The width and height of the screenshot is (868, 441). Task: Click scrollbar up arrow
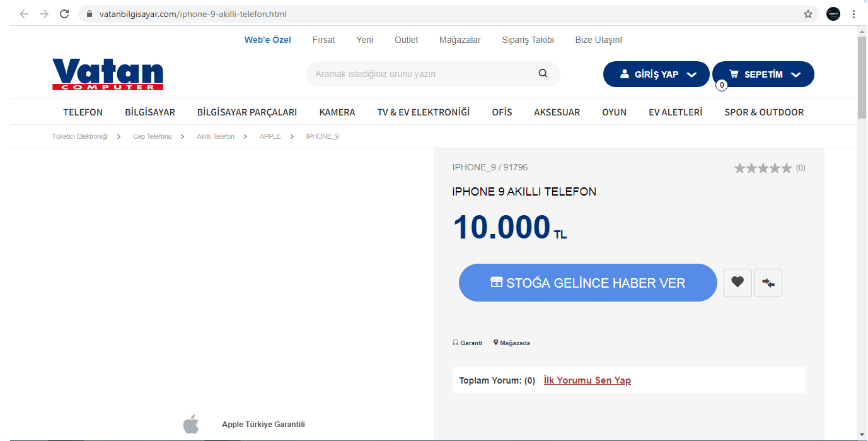862,31
